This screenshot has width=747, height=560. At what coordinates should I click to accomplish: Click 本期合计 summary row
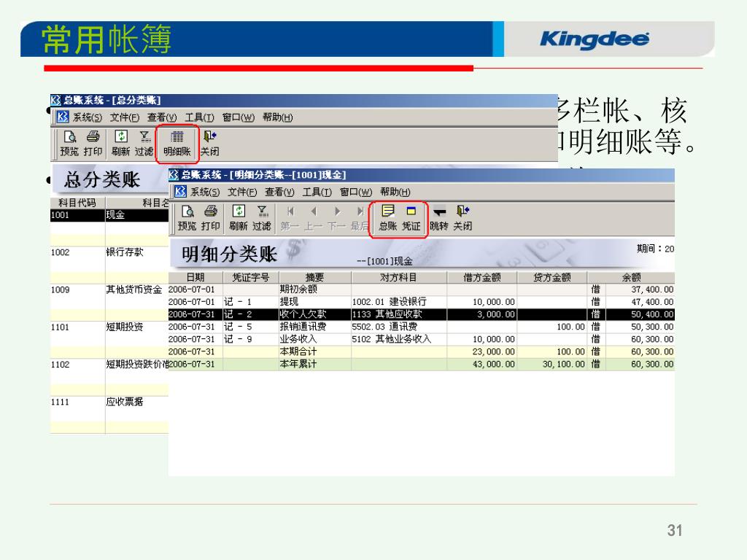[x=422, y=351]
